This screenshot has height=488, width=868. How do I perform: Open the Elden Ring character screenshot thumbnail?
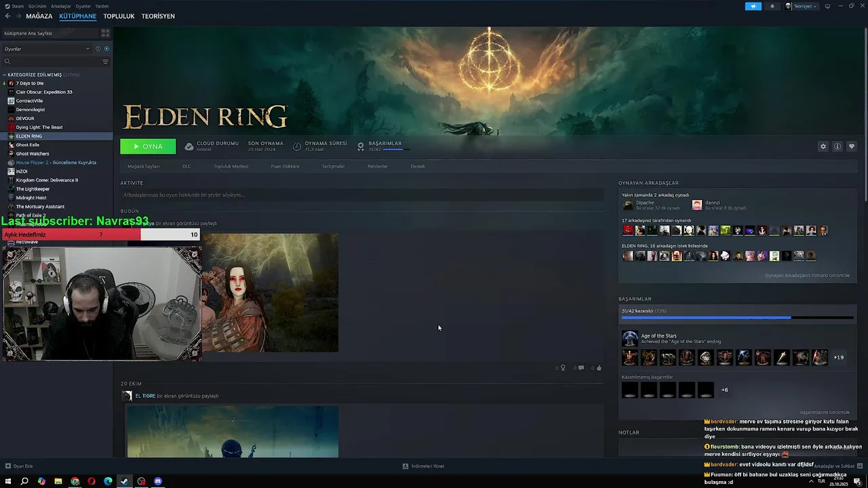[x=270, y=293]
